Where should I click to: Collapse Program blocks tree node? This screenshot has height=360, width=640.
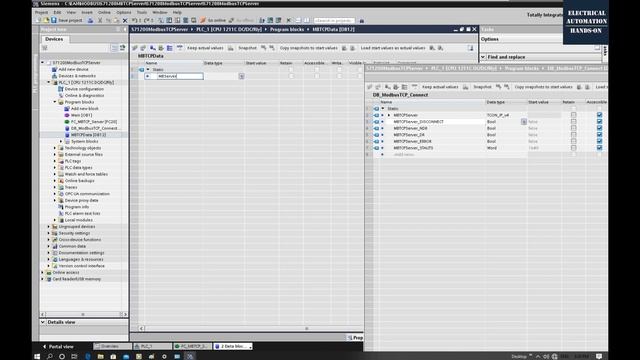point(55,102)
